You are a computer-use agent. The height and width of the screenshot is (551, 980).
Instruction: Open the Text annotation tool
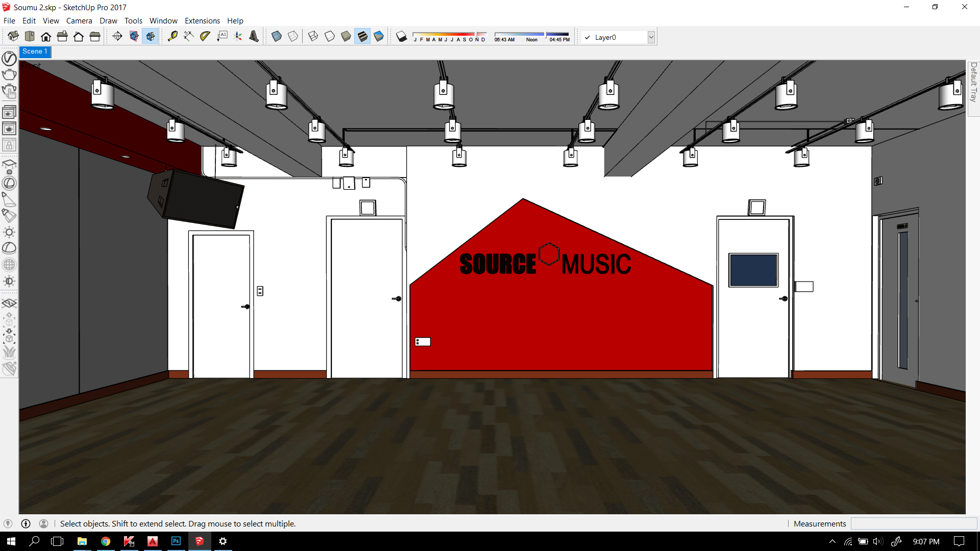click(222, 36)
